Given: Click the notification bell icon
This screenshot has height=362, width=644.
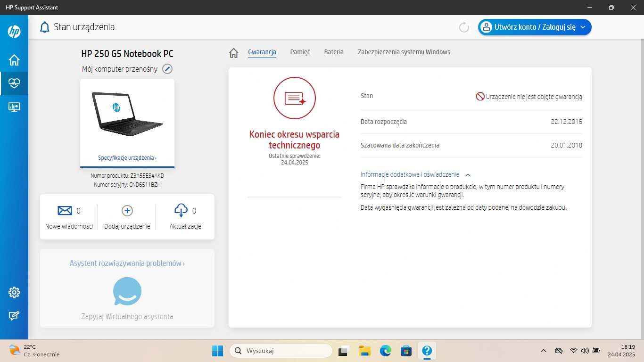Looking at the screenshot, I should tap(45, 27).
